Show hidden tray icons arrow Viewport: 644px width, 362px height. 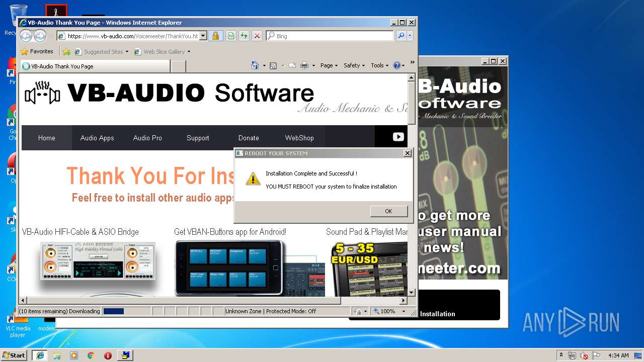[x=561, y=355]
